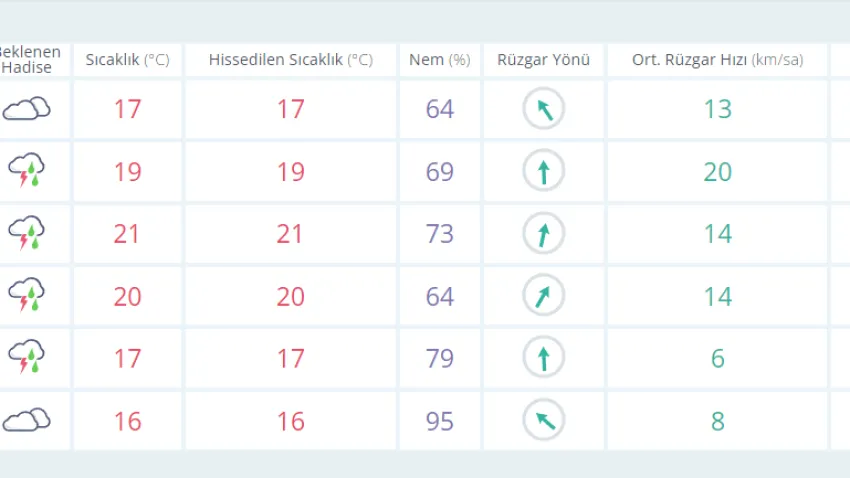Select the Hissedilen Sıcaklık (°C) column header
This screenshot has width=850, height=478.
click(x=290, y=60)
